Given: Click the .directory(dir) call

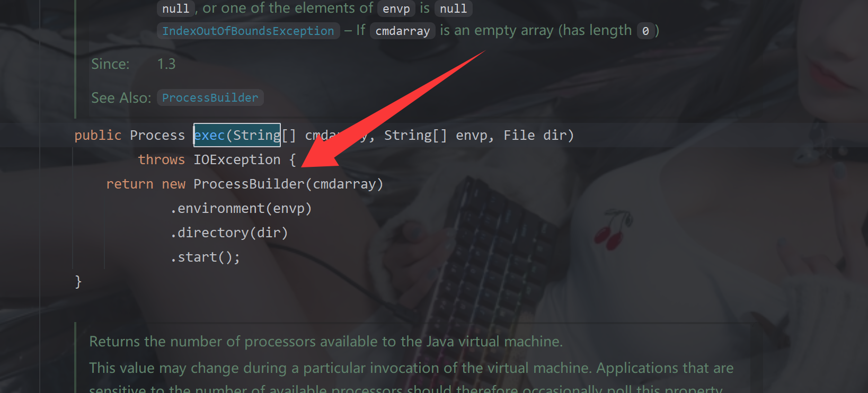Looking at the screenshot, I should 229,233.
